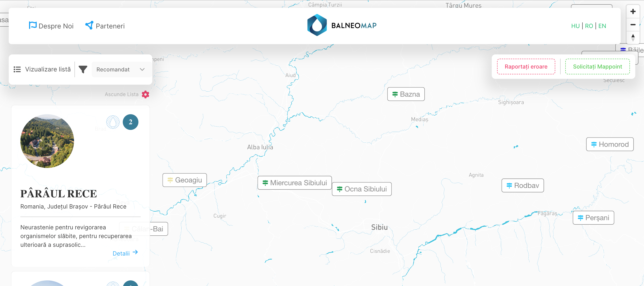
Task: Switch to Vizualizare listă view
Action: pyautogui.click(x=42, y=69)
